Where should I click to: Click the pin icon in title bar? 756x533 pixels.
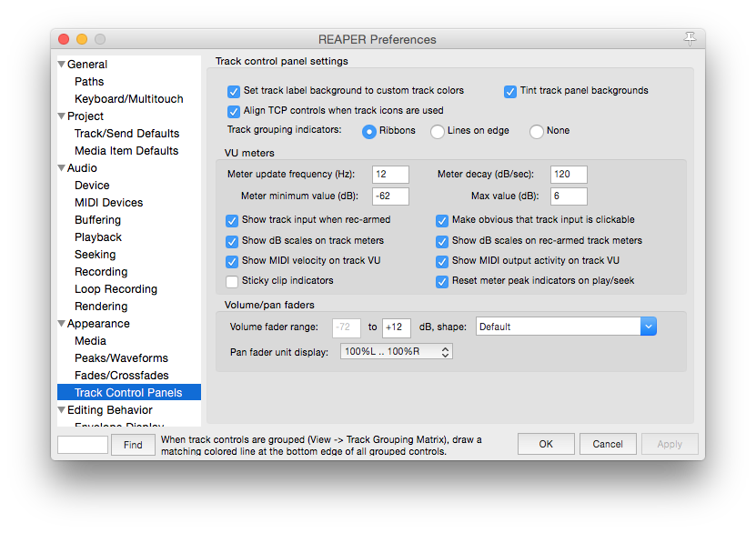(690, 38)
